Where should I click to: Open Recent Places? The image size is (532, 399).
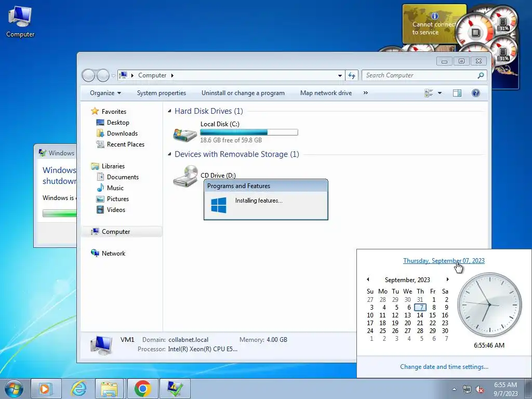point(121,144)
